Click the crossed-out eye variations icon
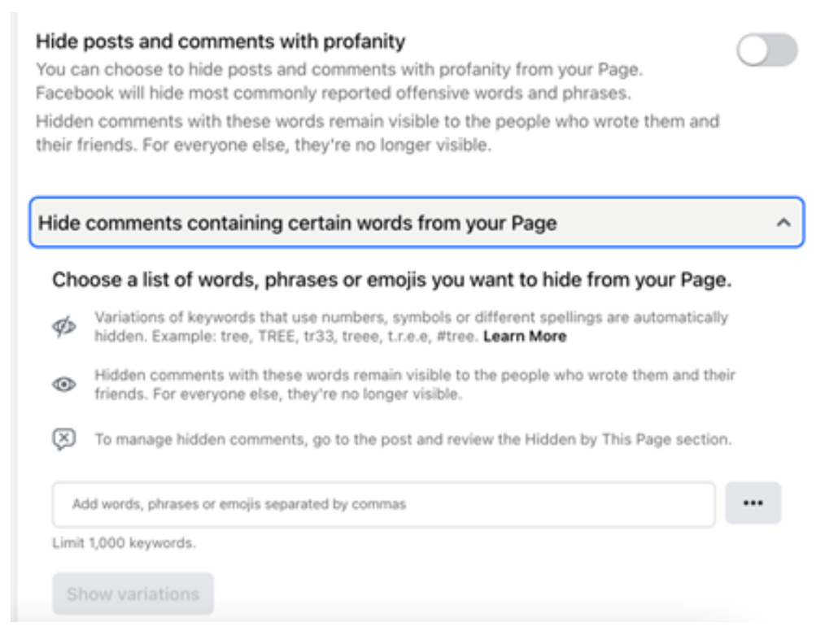Screen dimensions: 838x644 [64, 326]
